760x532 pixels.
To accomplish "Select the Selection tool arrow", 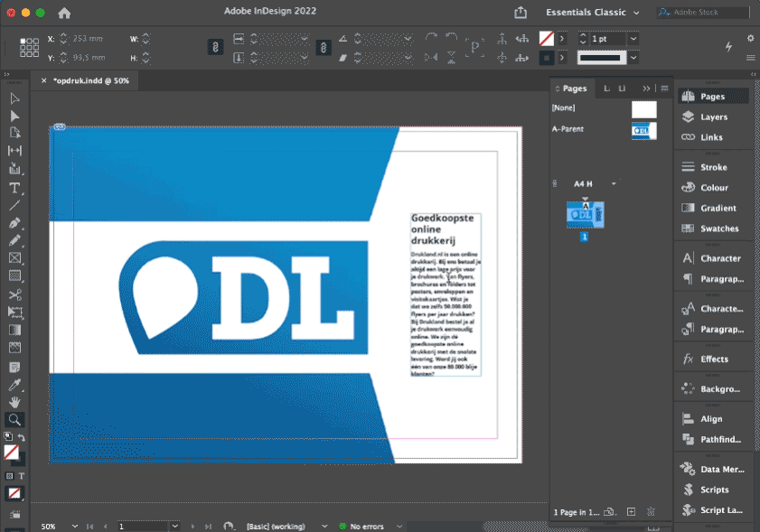I will click(14, 98).
